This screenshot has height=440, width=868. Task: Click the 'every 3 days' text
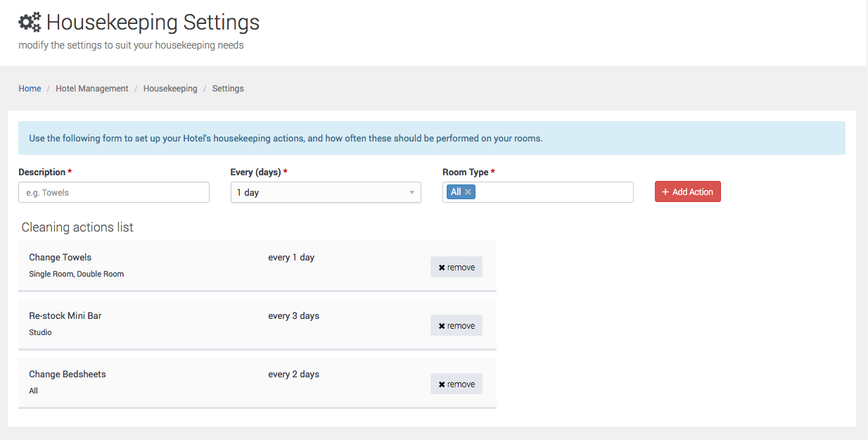tap(294, 316)
